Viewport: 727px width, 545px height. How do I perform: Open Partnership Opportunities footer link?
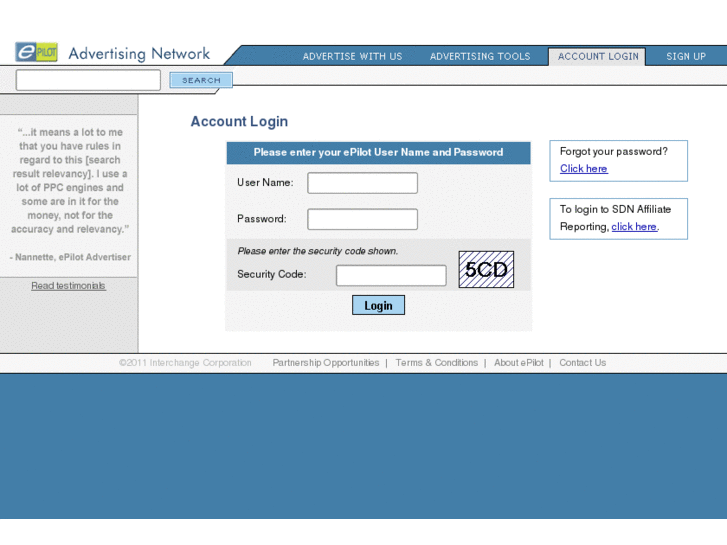(325, 363)
